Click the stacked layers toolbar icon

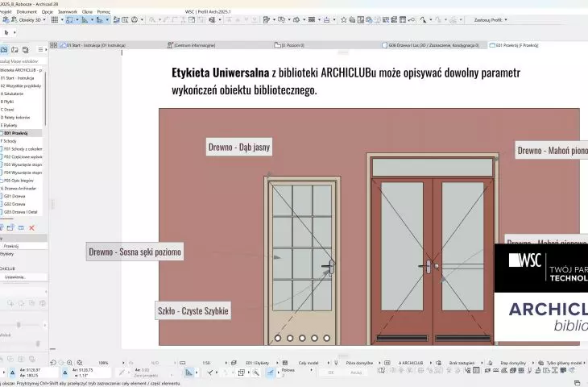pos(311,20)
